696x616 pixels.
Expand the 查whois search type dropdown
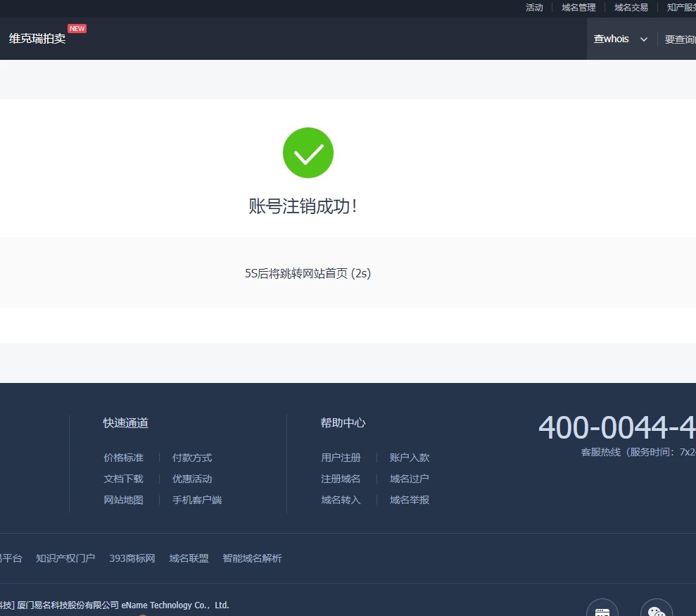[621, 39]
